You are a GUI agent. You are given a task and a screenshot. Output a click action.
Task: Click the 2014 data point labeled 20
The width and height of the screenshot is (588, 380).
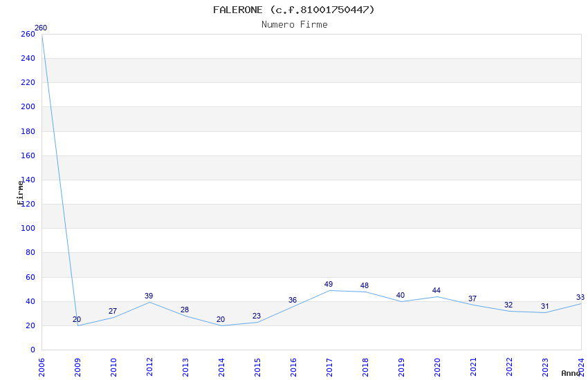(x=221, y=320)
